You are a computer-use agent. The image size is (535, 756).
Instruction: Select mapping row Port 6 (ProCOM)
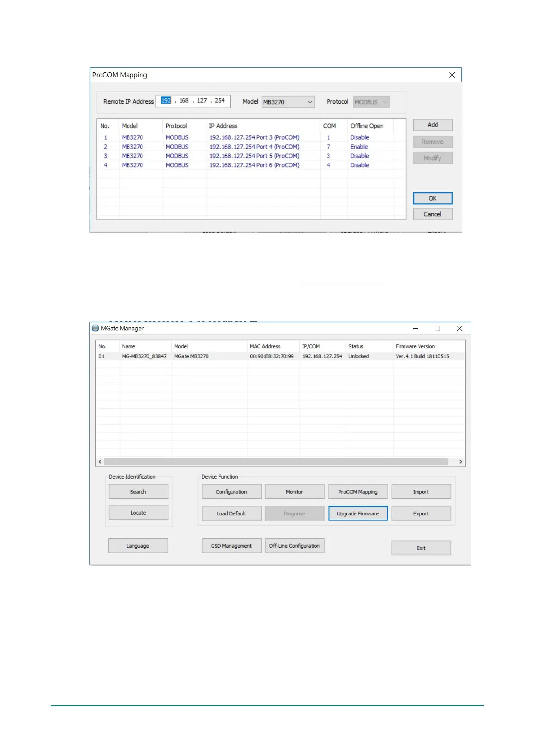[251, 165]
